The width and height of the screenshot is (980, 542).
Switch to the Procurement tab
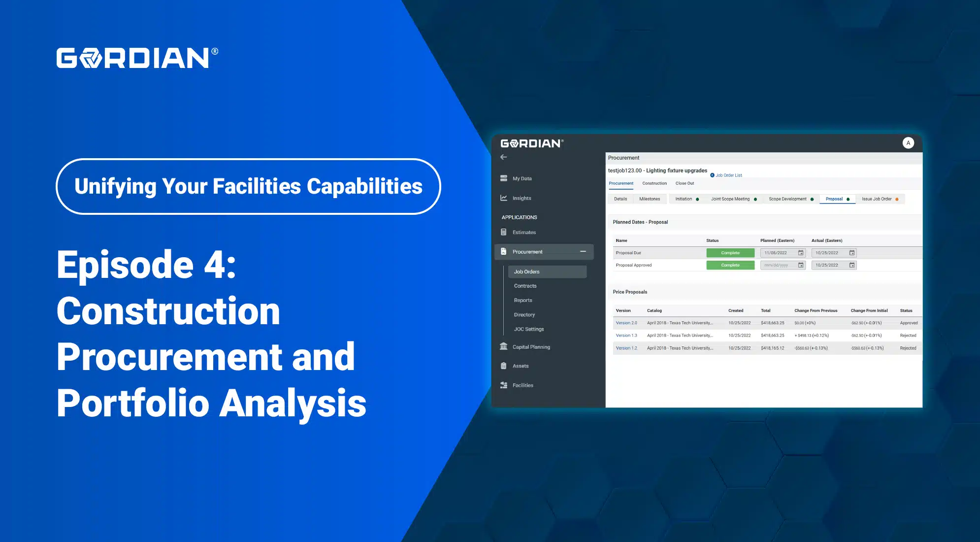click(x=621, y=183)
